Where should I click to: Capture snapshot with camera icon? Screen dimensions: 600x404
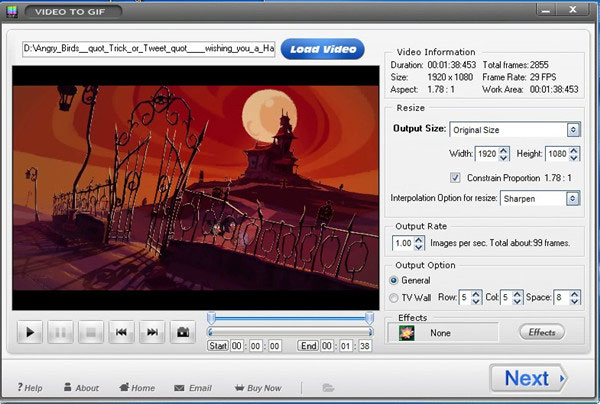pos(183,332)
